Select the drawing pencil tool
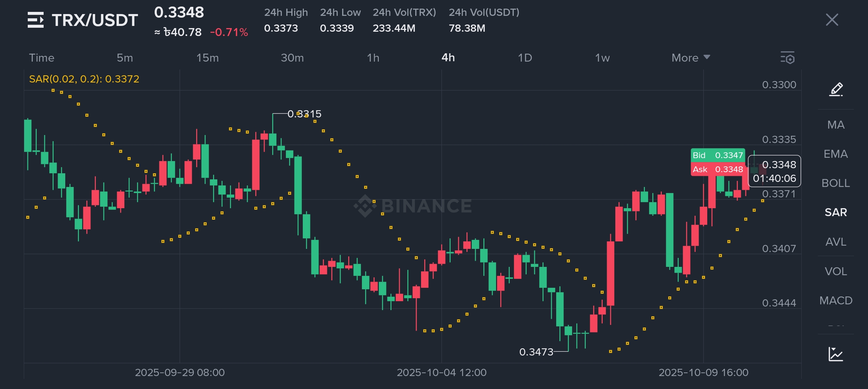This screenshot has height=389, width=868. coord(836,89)
